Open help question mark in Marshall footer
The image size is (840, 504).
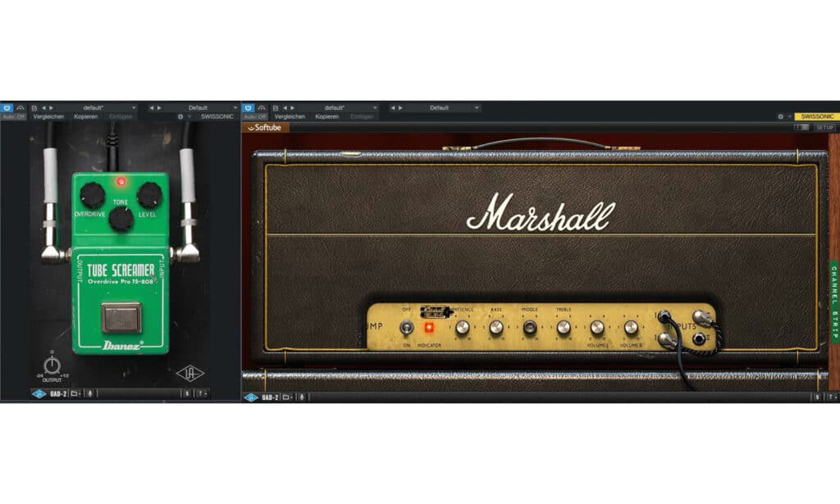tap(832, 397)
